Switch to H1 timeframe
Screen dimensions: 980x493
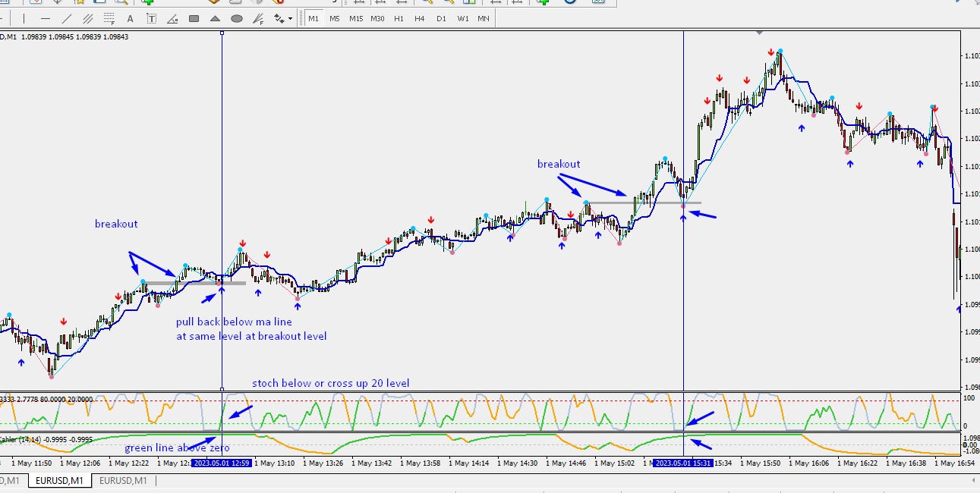399,18
